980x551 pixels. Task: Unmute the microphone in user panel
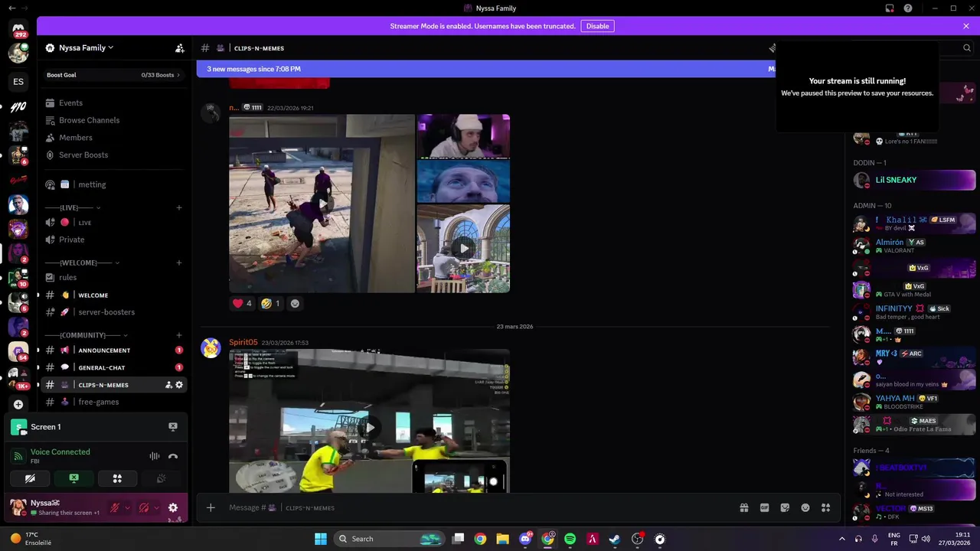(115, 507)
